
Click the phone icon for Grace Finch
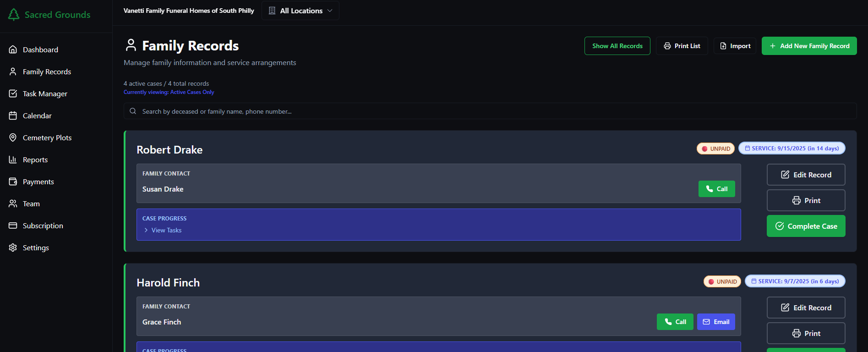pyautogui.click(x=668, y=322)
